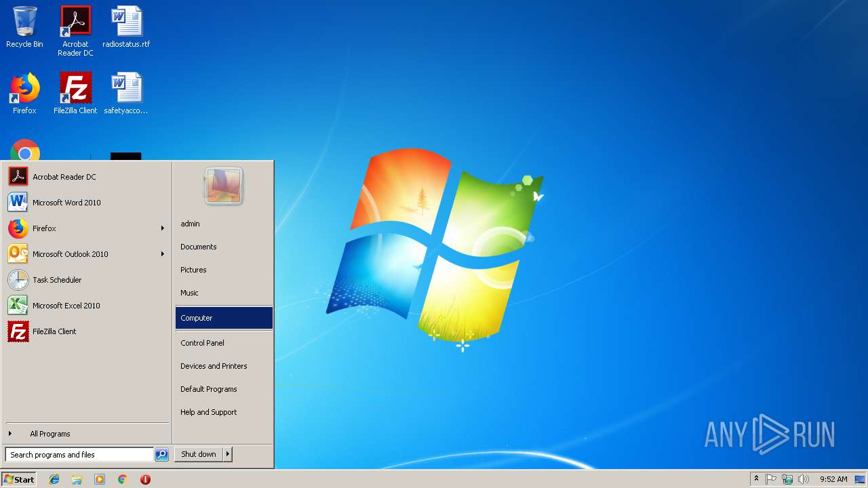Start FileZilla Client from Start menu
This screenshot has height=488, width=868.
point(86,331)
